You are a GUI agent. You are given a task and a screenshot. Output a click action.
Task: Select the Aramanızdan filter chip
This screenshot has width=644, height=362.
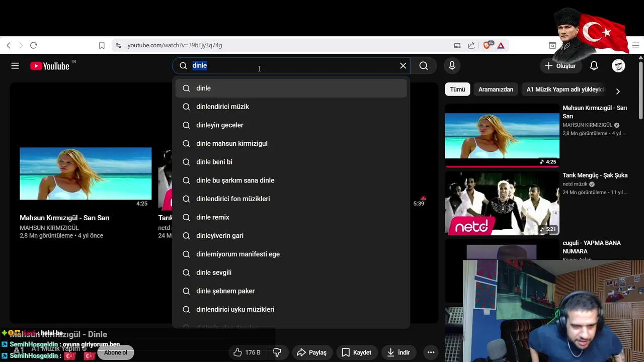[496, 89]
